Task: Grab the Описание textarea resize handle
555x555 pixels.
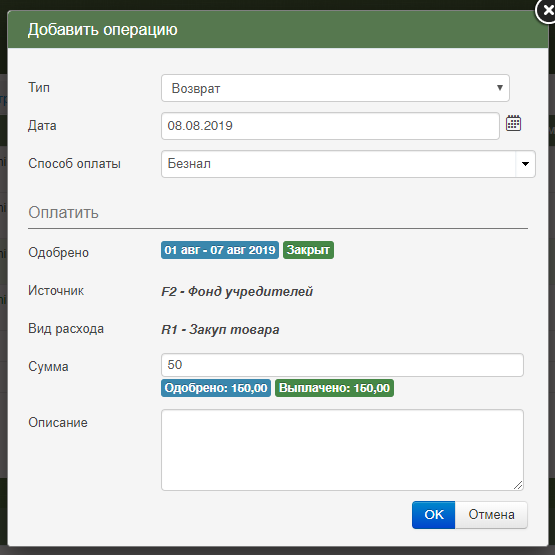Action: click(x=518, y=485)
